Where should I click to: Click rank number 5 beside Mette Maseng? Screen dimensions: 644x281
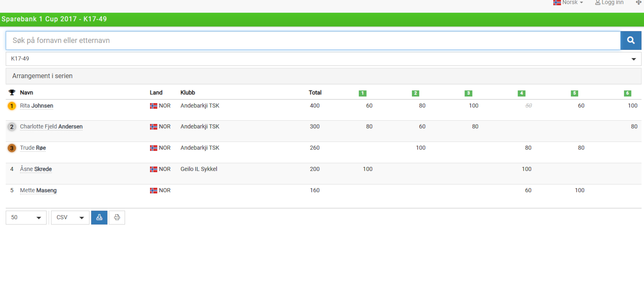tap(12, 190)
